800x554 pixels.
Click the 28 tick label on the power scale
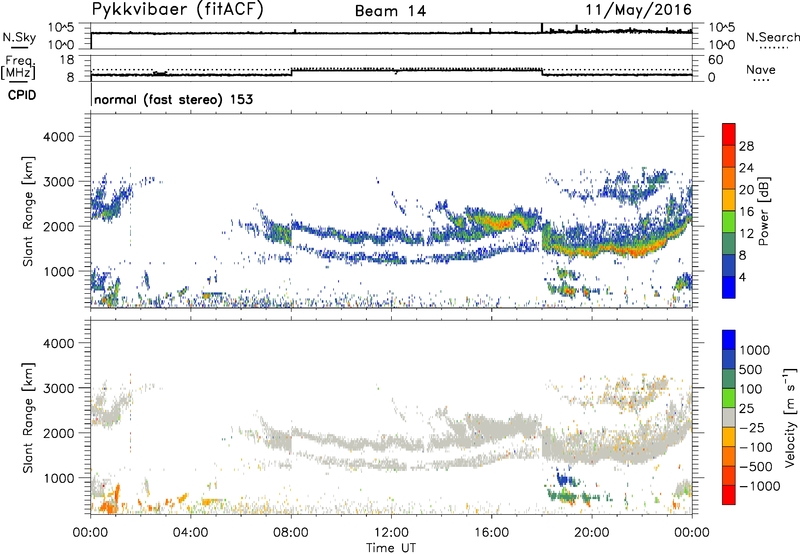746,146
